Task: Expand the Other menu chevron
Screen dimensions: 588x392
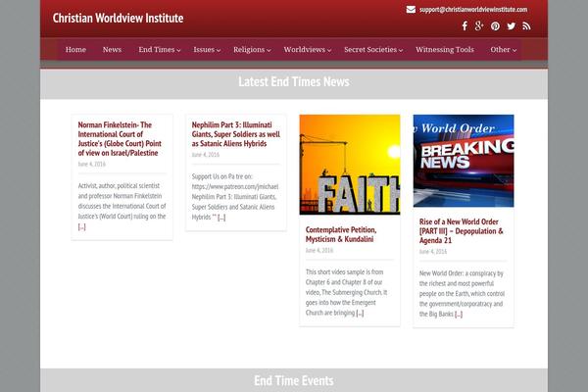Action: click(514, 50)
